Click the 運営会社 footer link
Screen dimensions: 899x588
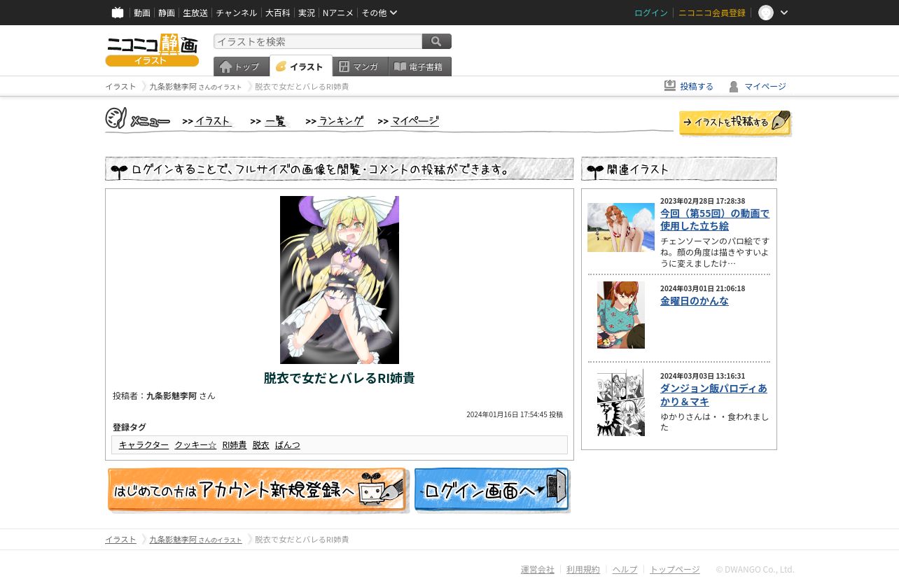click(x=538, y=569)
